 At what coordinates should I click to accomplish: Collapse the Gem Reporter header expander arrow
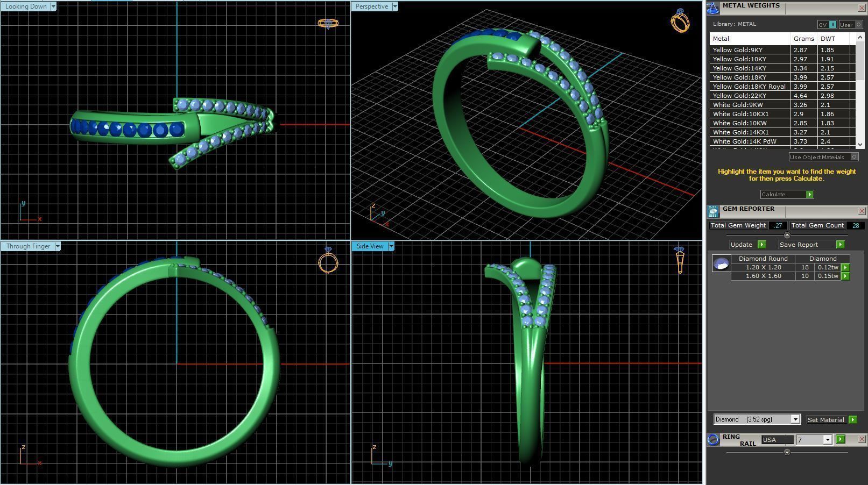[787, 235]
